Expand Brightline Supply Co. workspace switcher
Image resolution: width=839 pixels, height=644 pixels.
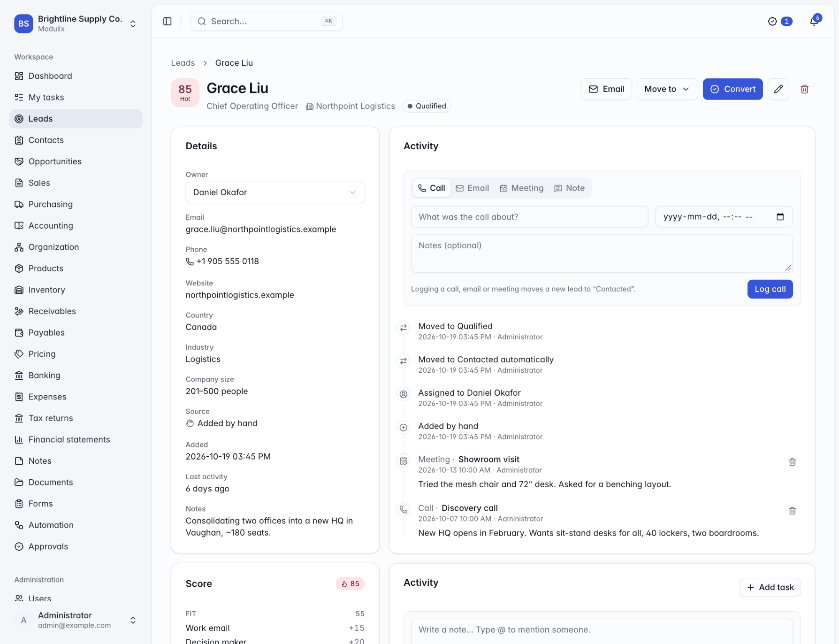[x=76, y=23]
